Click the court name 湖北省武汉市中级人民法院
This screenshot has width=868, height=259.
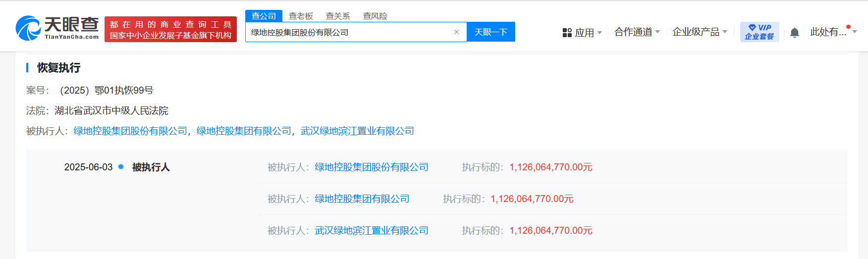(111, 110)
